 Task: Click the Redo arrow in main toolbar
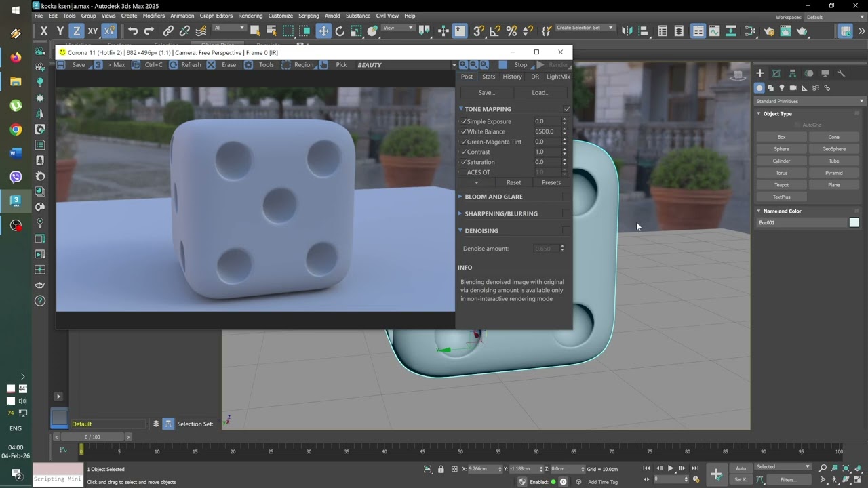149,30
